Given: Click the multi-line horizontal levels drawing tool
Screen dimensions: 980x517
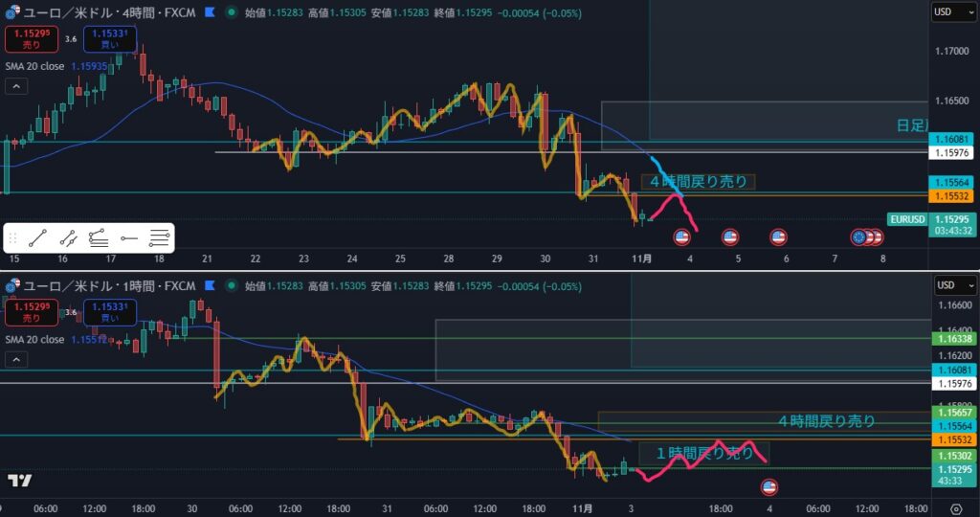Looking at the screenshot, I should [x=160, y=237].
